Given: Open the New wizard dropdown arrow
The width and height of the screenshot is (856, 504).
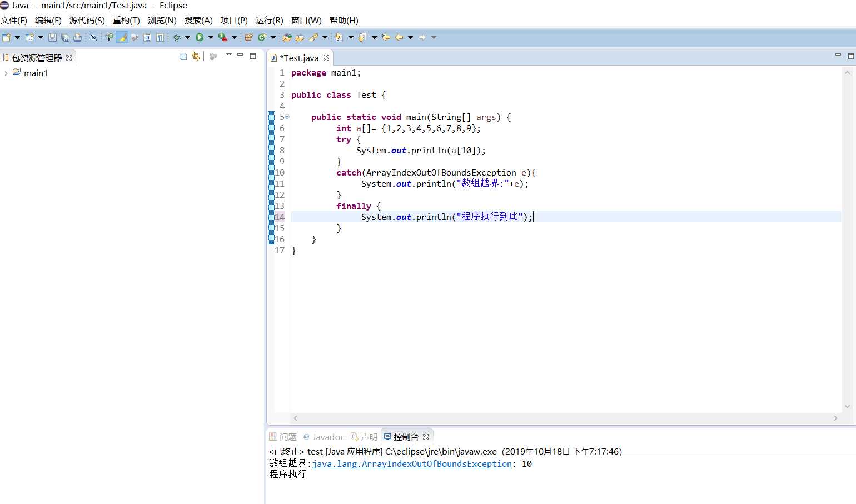Looking at the screenshot, I should 17,37.
